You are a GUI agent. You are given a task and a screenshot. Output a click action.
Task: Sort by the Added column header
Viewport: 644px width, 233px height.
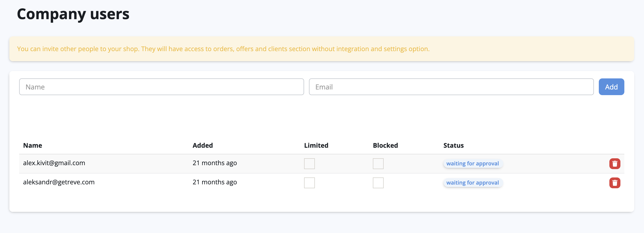(202, 146)
